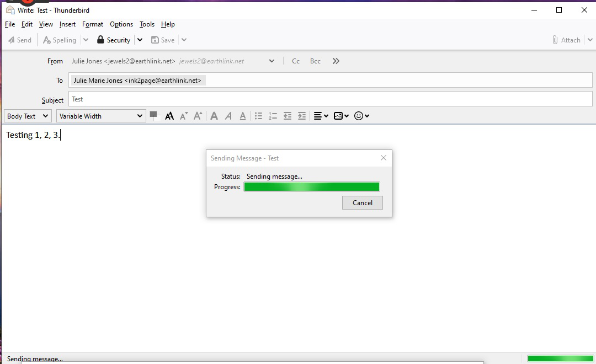This screenshot has width=596, height=364.
Task: Click the dialog progress bar
Action: 312,186
